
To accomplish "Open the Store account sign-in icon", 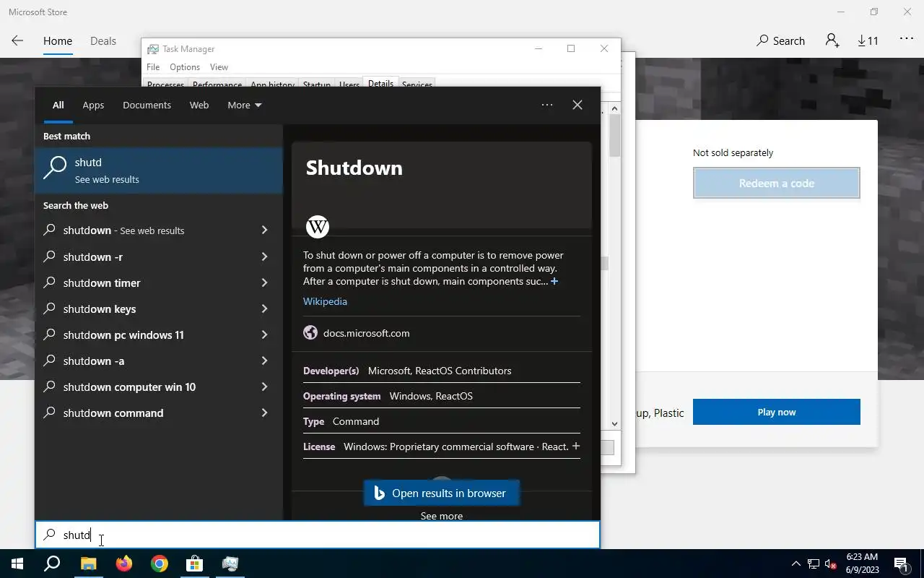I will [x=832, y=40].
